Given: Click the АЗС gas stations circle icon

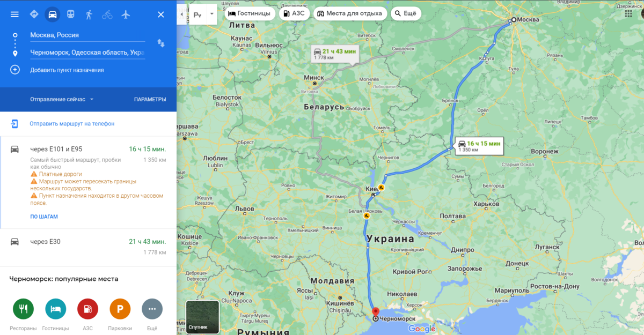Looking at the screenshot, I should 88,309.
